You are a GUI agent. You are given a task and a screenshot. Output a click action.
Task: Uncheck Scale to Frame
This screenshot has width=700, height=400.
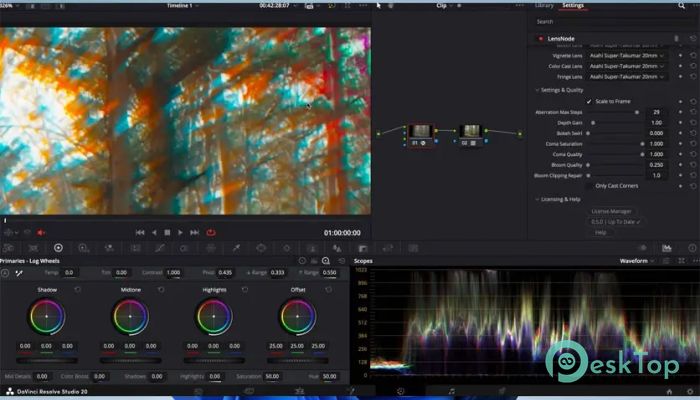click(x=589, y=101)
